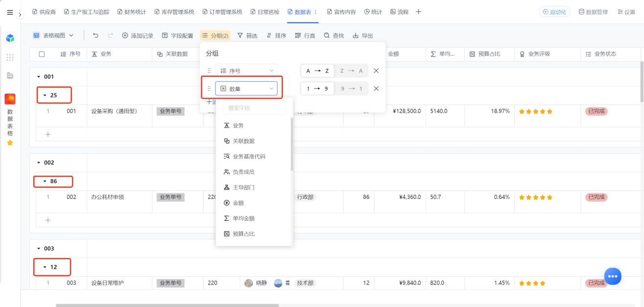Switch to the 统计 tab
This screenshot has height=307, width=644.
373,12
